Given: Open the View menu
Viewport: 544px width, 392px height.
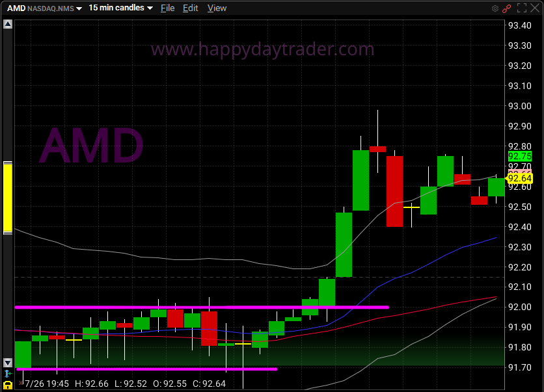Looking at the screenshot, I should point(217,8).
